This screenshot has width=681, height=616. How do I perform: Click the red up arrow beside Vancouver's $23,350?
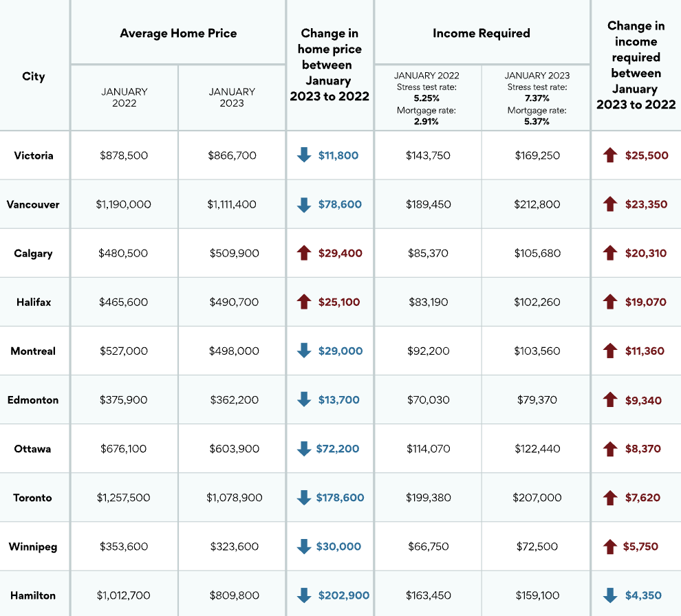pyautogui.click(x=610, y=204)
